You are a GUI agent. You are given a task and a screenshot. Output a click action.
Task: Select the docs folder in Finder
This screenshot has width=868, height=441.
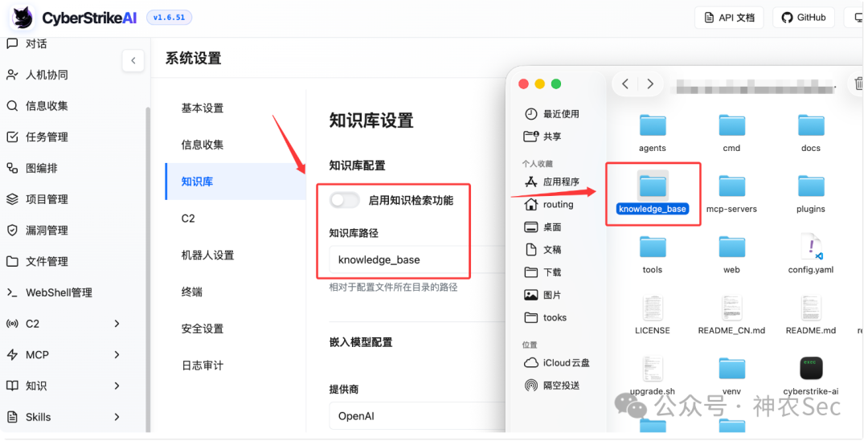point(811,125)
